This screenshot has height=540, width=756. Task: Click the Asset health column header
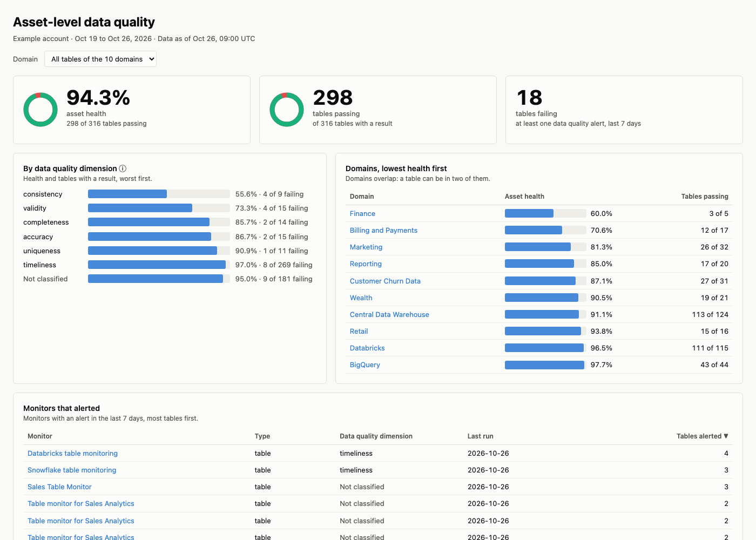point(524,197)
